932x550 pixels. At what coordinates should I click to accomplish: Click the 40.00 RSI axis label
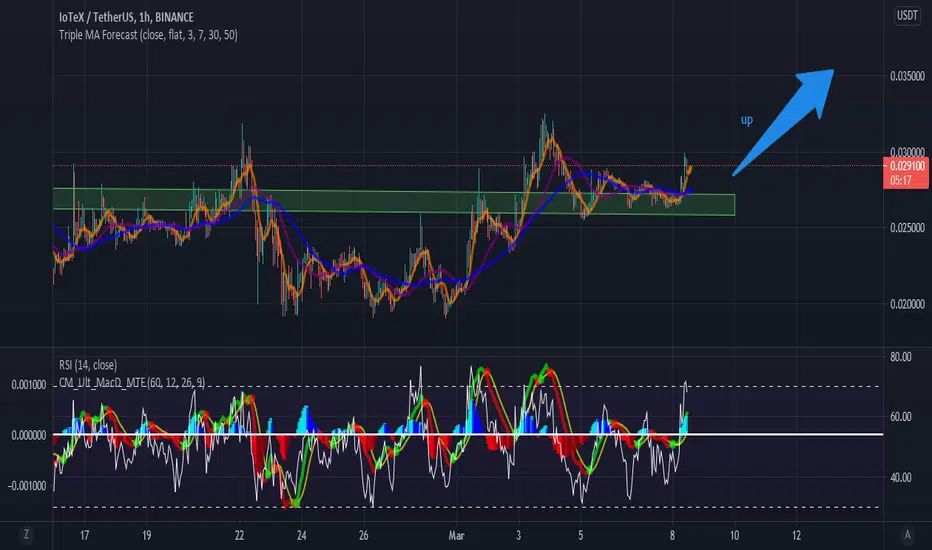pos(900,477)
